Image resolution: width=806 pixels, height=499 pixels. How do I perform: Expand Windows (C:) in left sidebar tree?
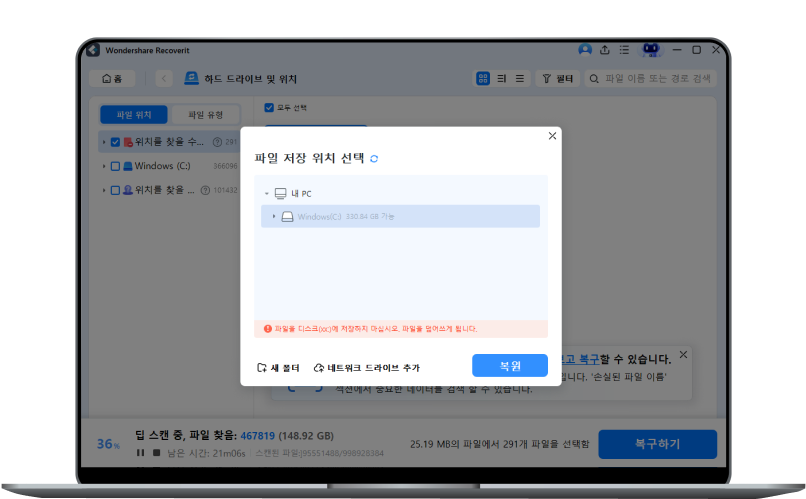coord(104,166)
